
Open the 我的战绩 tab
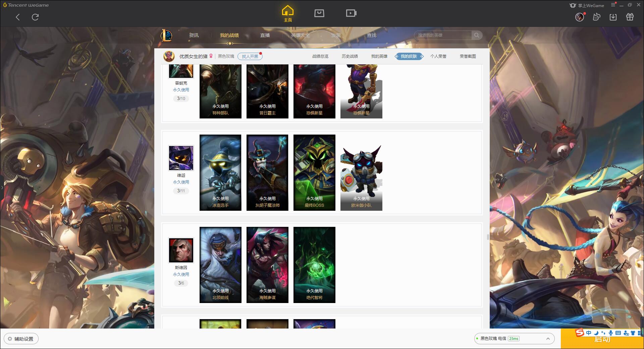click(x=229, y=35)
